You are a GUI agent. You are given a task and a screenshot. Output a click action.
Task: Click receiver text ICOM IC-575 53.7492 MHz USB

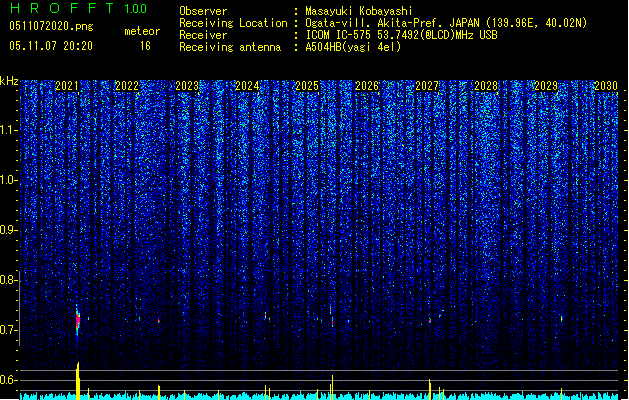tap(401, 35)
